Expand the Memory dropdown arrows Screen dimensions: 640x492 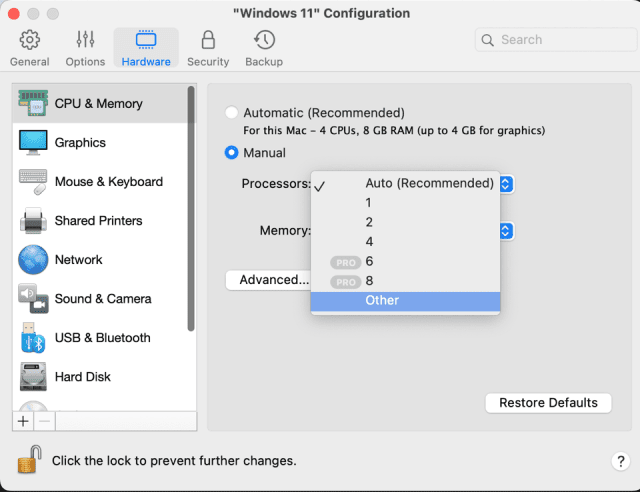506,231
